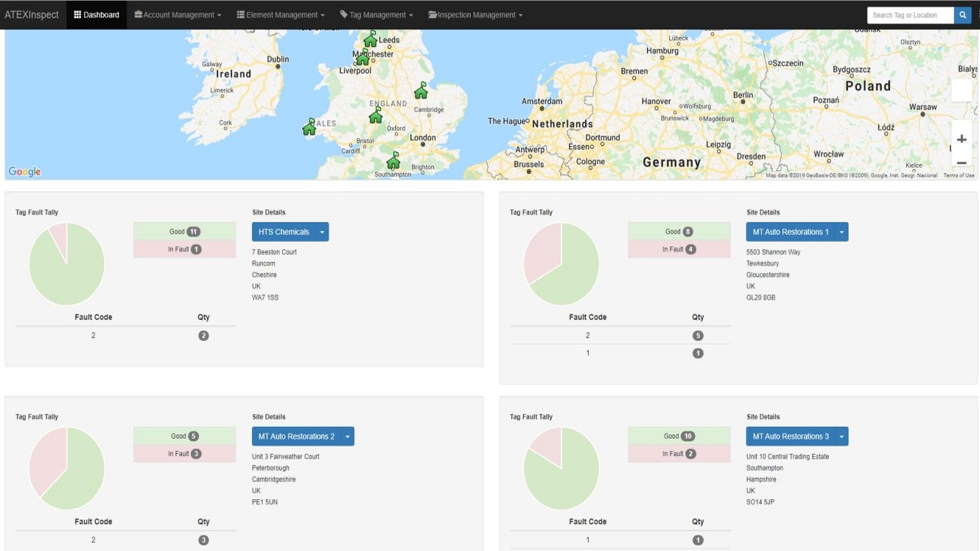Open the Inspection Management menu
The image size is (980, 551).
(x=475, y=15)
